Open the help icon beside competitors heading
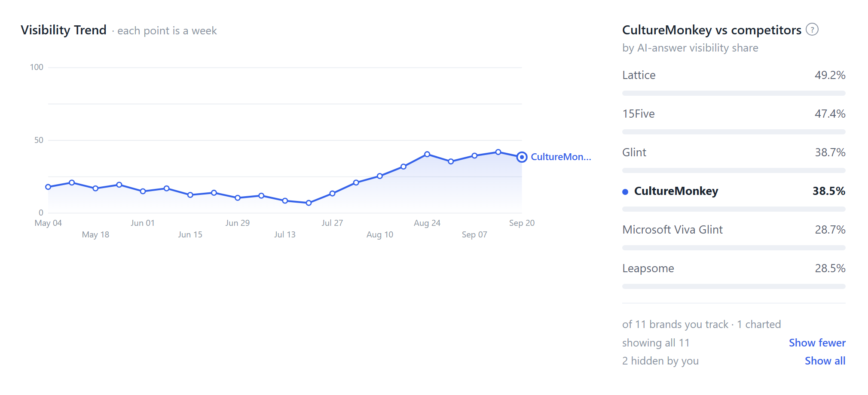 (812, 30)
